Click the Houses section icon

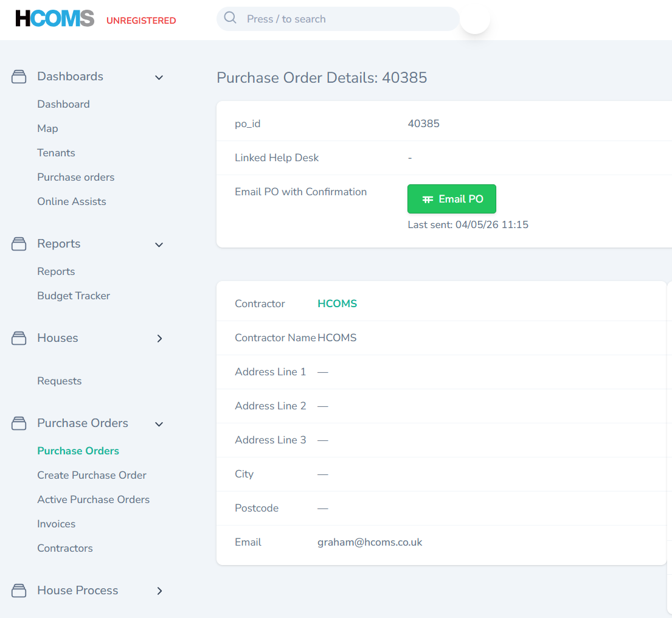coord(19,338)
